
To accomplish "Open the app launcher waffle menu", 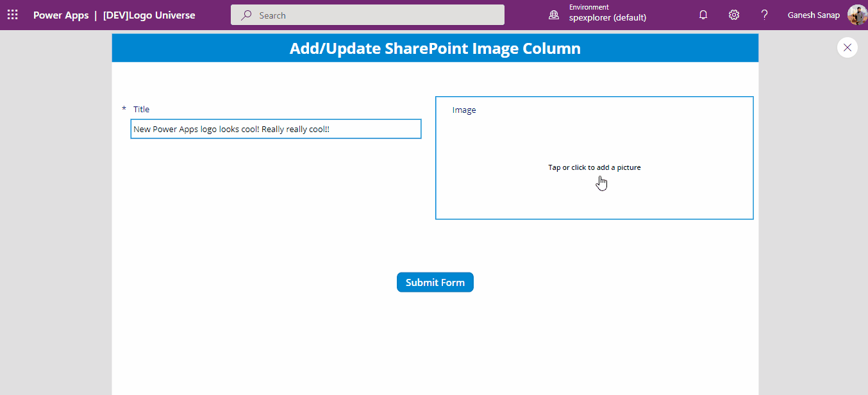I will (12, 14).
